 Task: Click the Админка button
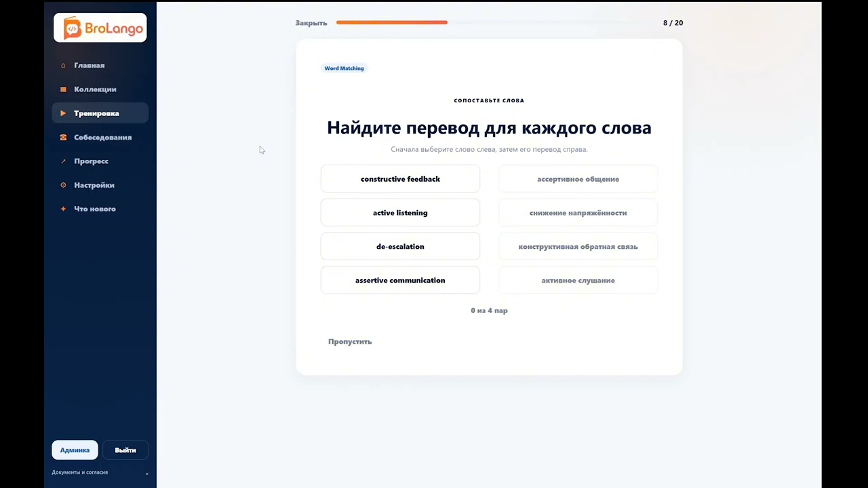coord(75,450)
